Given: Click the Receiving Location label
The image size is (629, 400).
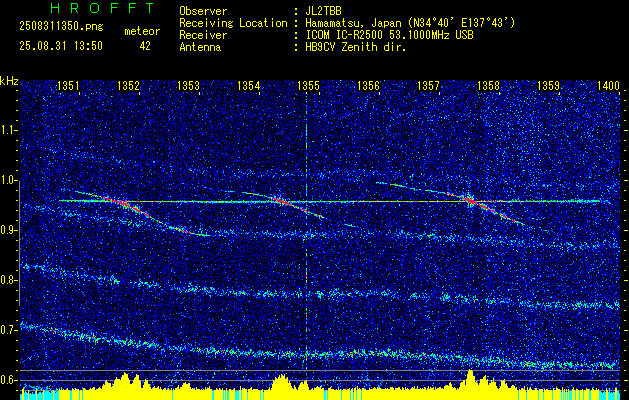Looking at the screenshot, I should click(233, 23).
